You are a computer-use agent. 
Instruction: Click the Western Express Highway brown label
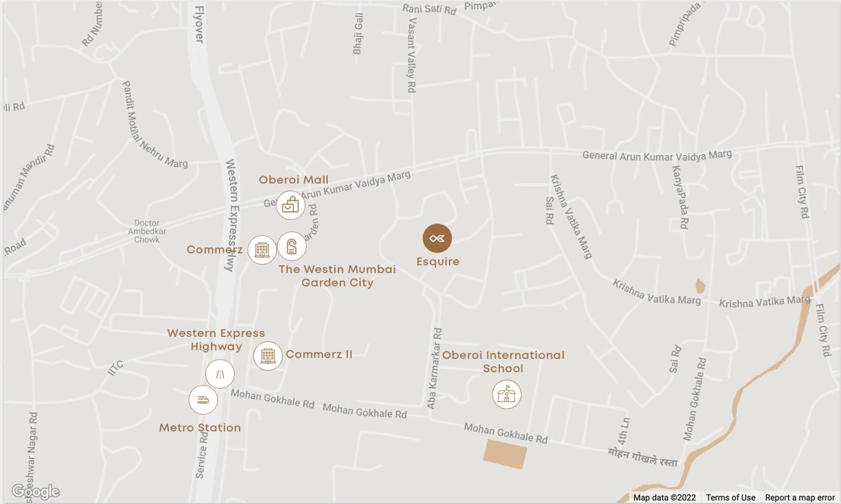coord(216,339)
